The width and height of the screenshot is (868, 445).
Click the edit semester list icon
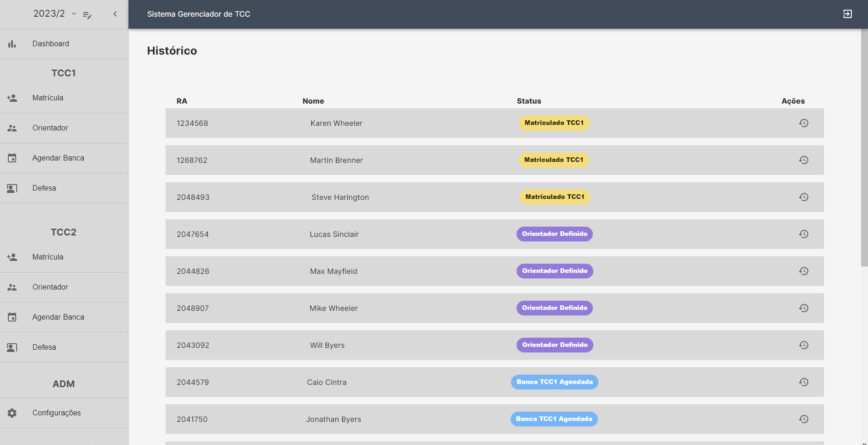[87, 15]
